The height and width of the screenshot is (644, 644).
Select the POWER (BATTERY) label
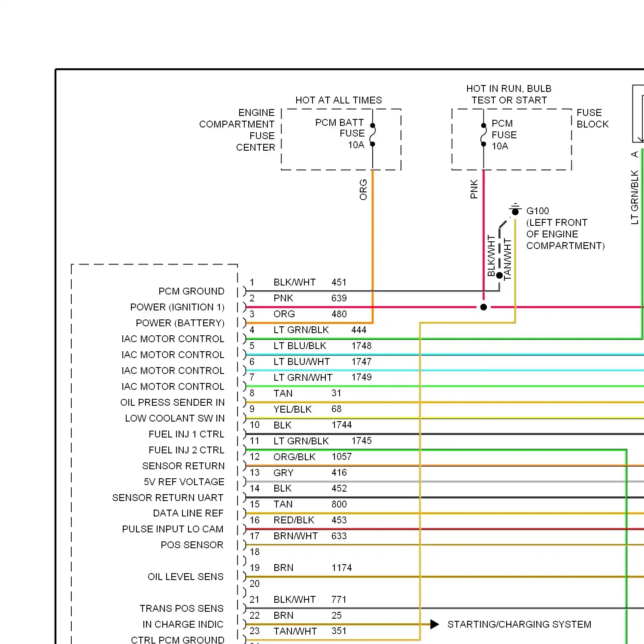(x=180, y=323)
